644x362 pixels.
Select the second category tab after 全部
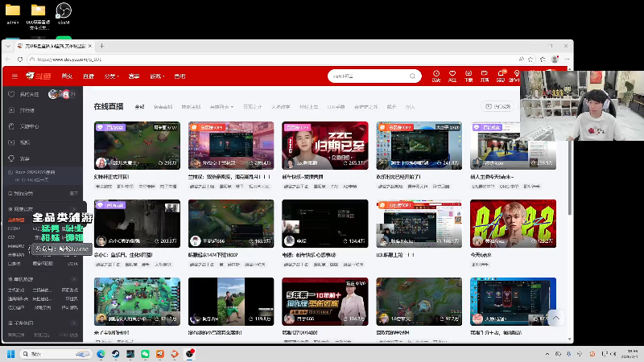pos(163,107)
